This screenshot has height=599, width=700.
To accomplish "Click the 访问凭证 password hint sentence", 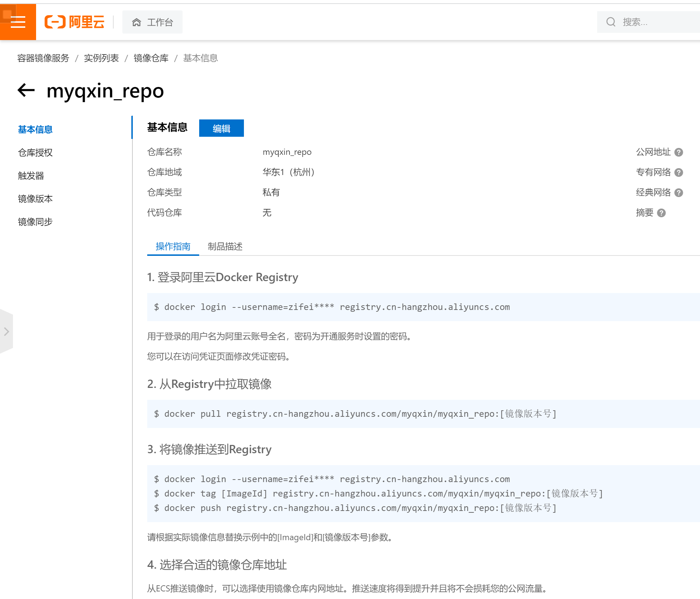I will click(219, 357).
